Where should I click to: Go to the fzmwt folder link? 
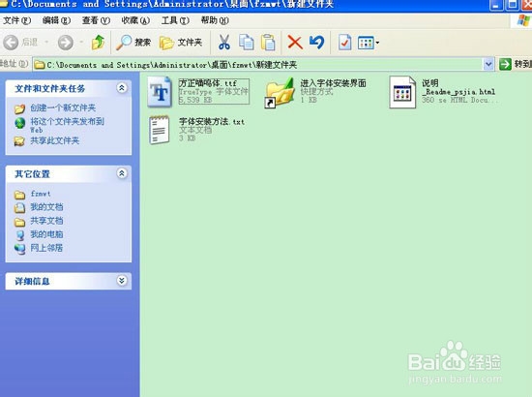coord(41,194)
